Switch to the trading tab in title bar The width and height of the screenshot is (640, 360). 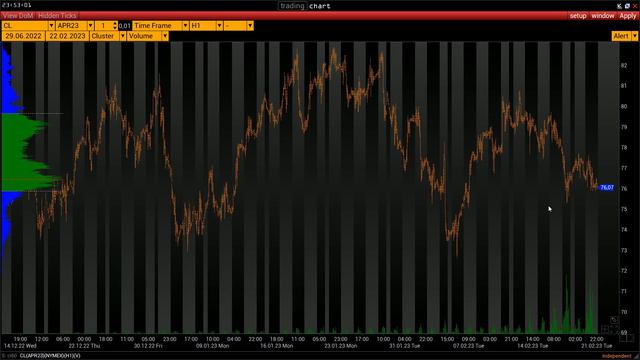pos(292,6)
